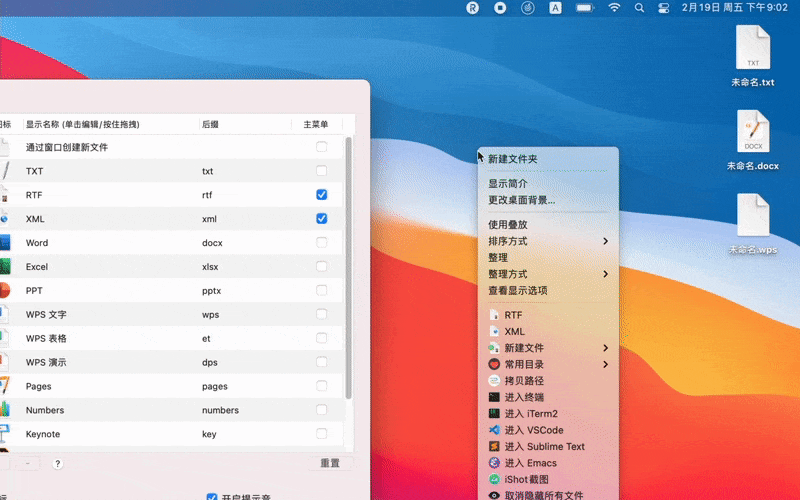Expand the 排序方式 submenu arrow
The width and height of the screenshot is (800, 500).
(x=606, y=241)
